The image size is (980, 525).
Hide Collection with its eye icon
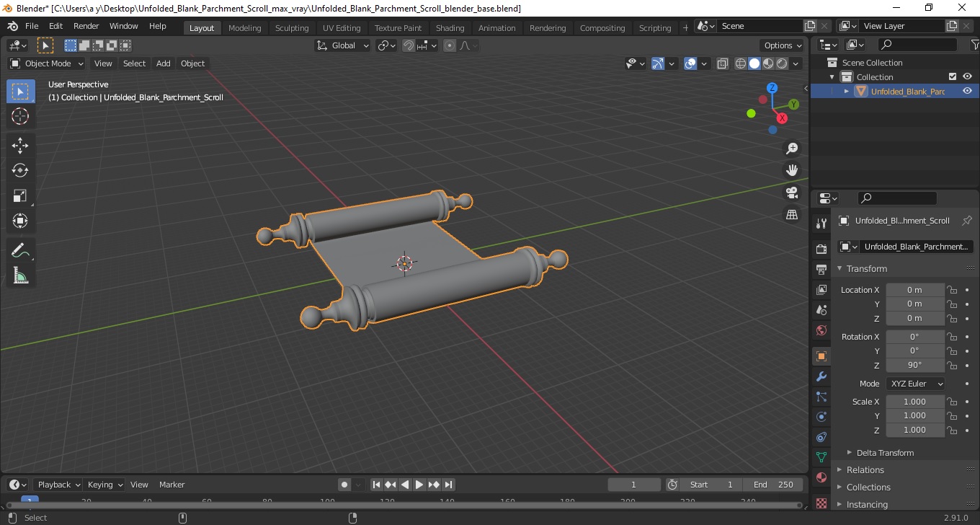coord(967,76)
